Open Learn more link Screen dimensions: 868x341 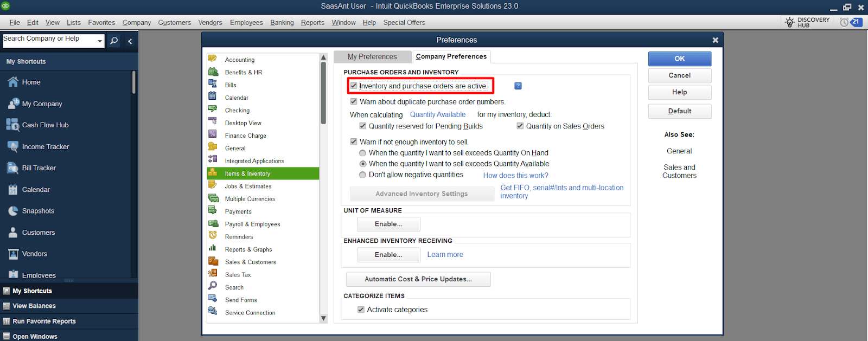[445, 254]
